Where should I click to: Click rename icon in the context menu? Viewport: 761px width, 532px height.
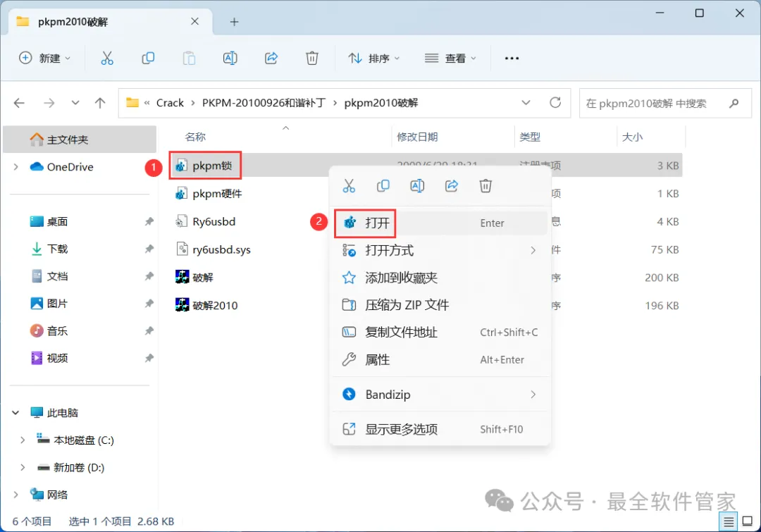click(x=417, y=186)
